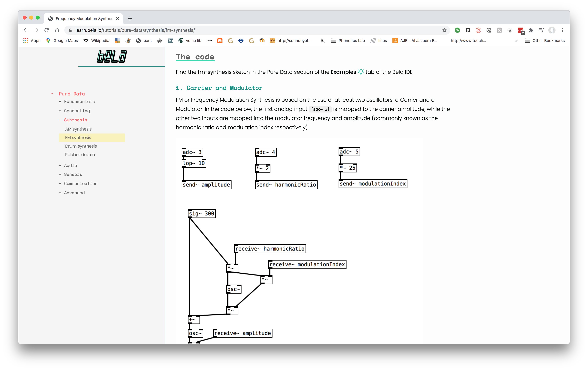This screenshot has height=370, width=588.
Task: Select the FM synthesis tutorial
Action: click(x=92, y=137)
